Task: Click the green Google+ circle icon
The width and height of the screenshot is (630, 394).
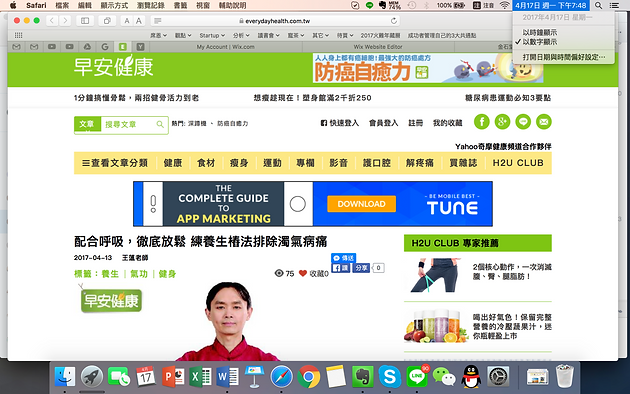Action: coord(502,122)
